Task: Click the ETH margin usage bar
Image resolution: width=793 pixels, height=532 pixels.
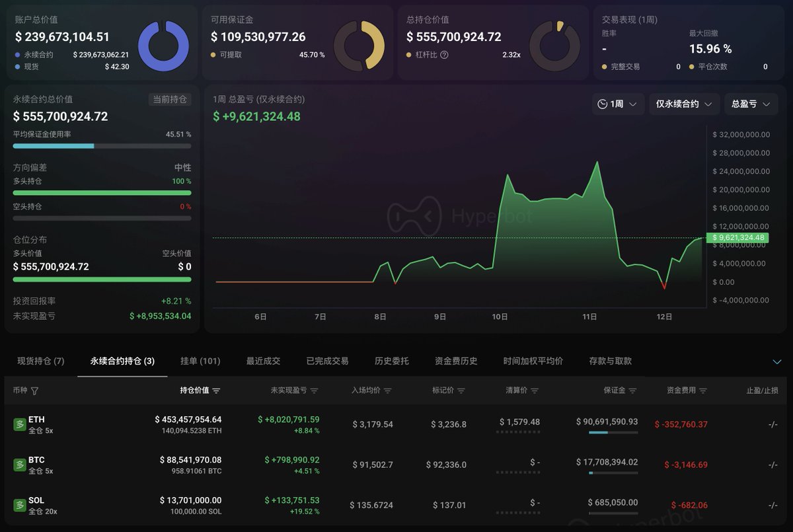Action: [613, 433]
